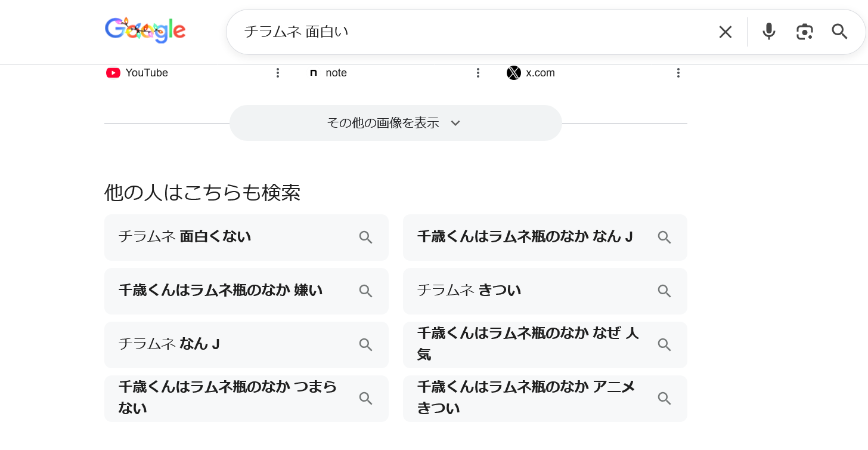The image size is (868, 450).
Task: Clear the search box text
Action: (725, 32)
